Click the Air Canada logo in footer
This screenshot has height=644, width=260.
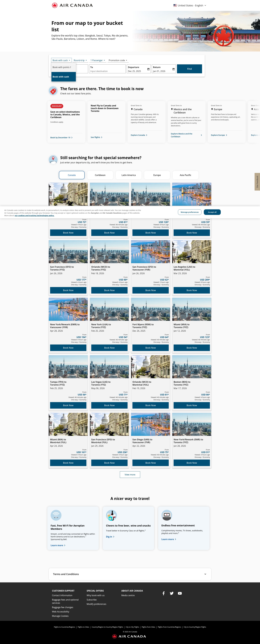(x=129, y=636)
